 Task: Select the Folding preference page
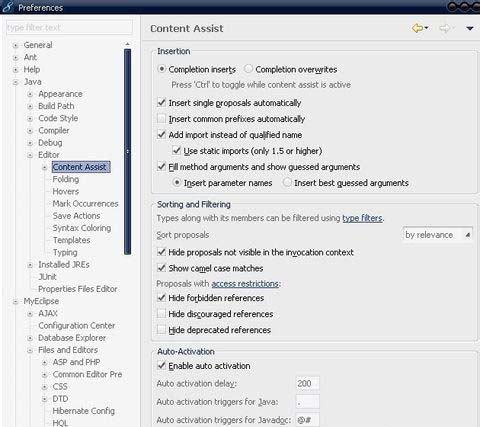click(66, 179)
